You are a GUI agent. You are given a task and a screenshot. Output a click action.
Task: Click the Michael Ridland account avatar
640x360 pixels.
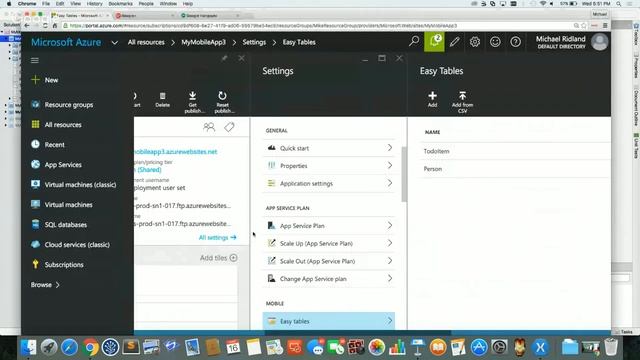coord(600,42)
